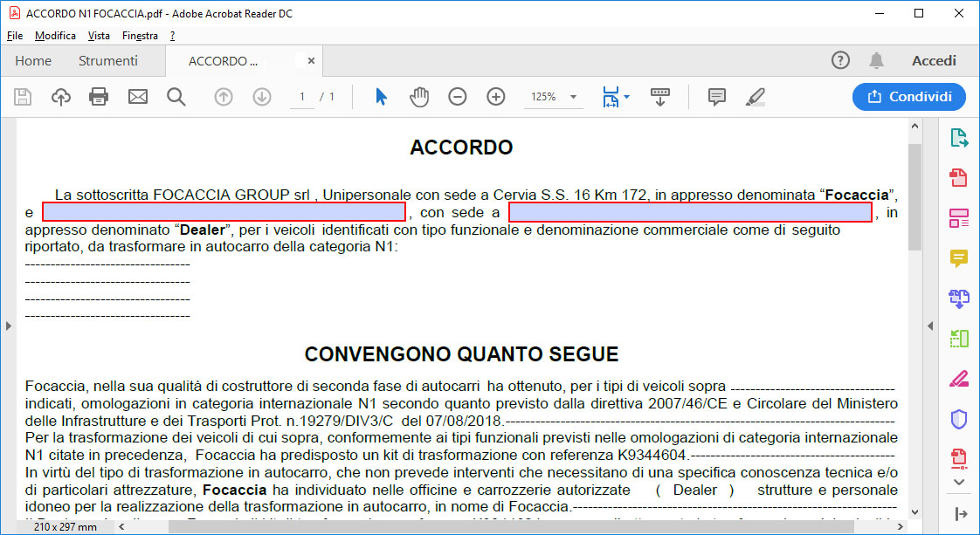
Task: Open the Find text magnifier
Action: 176,97
